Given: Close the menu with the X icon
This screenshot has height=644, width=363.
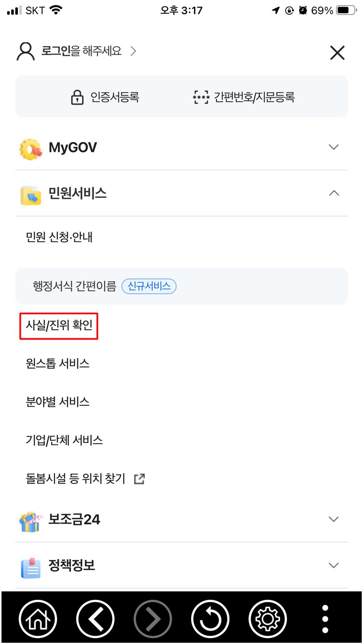Looking at the screenshot, I should point(337,53).
